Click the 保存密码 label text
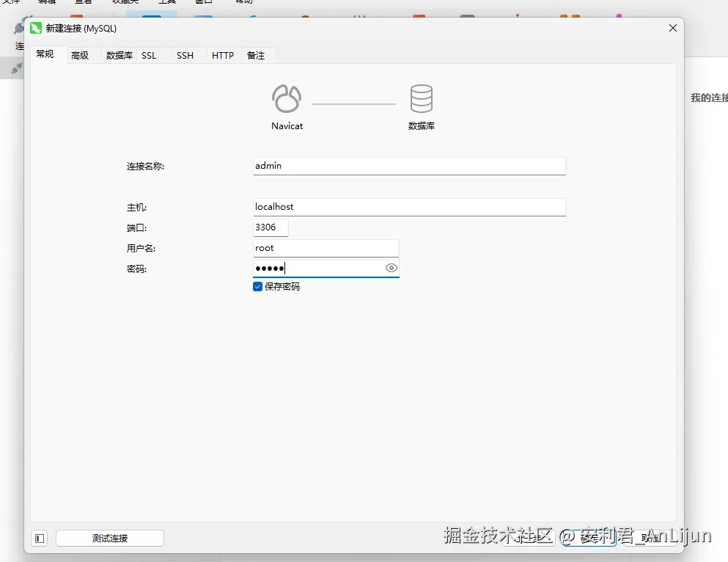This screenshot has height=562, width=728. 282,287
